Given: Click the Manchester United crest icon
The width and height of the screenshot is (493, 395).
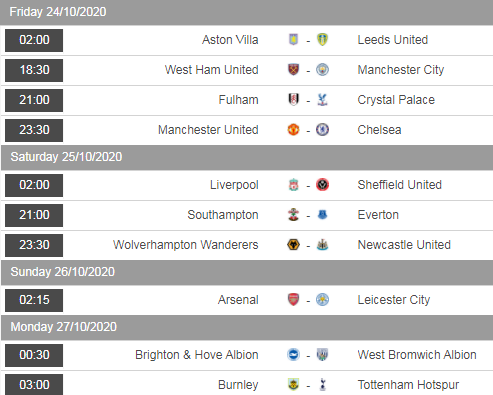Looking at the screenshot, I should 293,130.
